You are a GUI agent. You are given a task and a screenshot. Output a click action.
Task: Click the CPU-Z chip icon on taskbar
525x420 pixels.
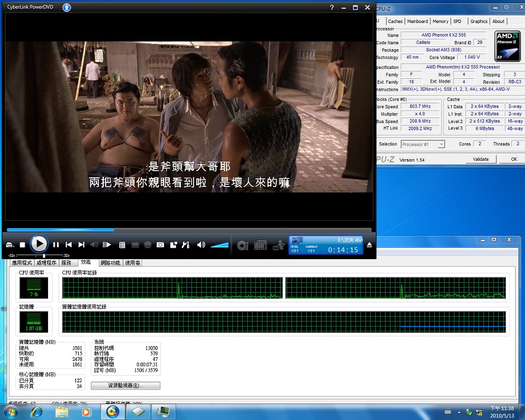(138, 412)
